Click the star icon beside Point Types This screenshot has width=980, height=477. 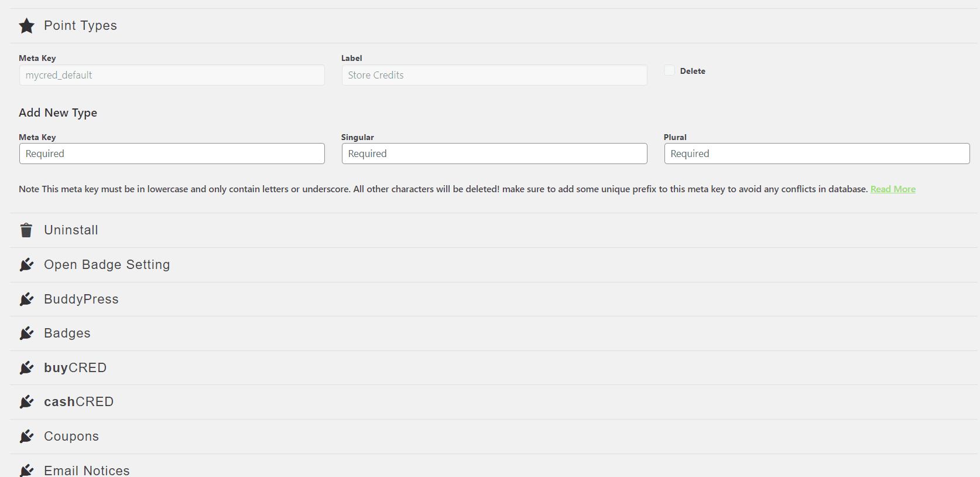(26, 26)
